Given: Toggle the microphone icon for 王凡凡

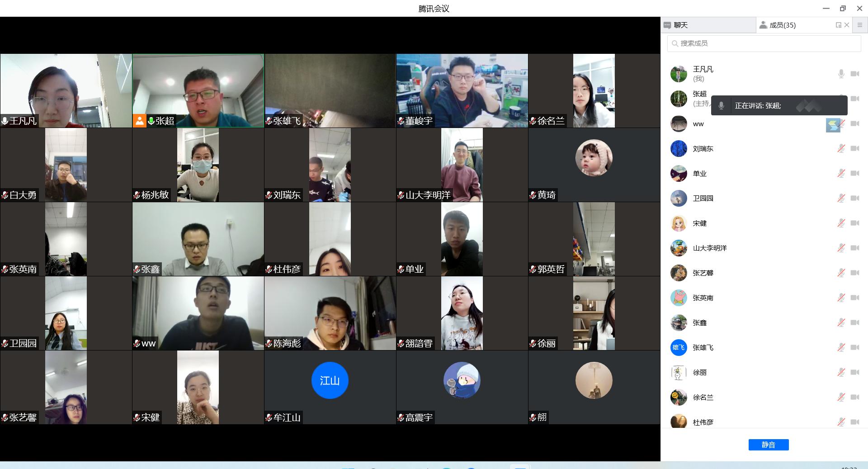Looking at the screenshot, I should tap(841, 74).
